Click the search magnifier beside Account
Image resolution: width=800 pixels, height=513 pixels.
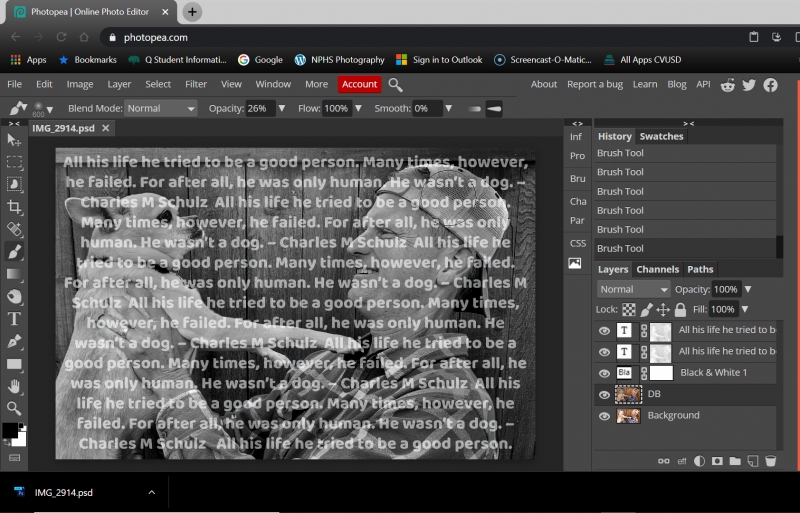[396, 85]
